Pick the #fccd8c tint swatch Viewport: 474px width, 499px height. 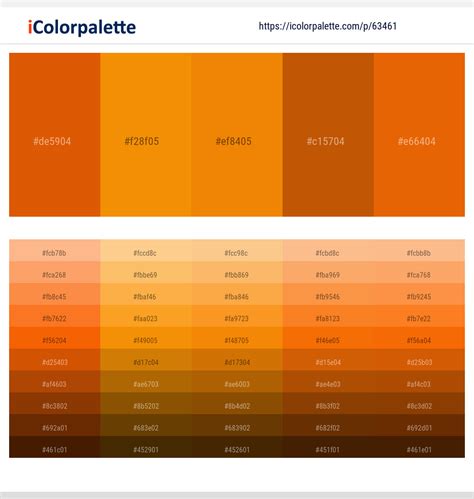146,251
